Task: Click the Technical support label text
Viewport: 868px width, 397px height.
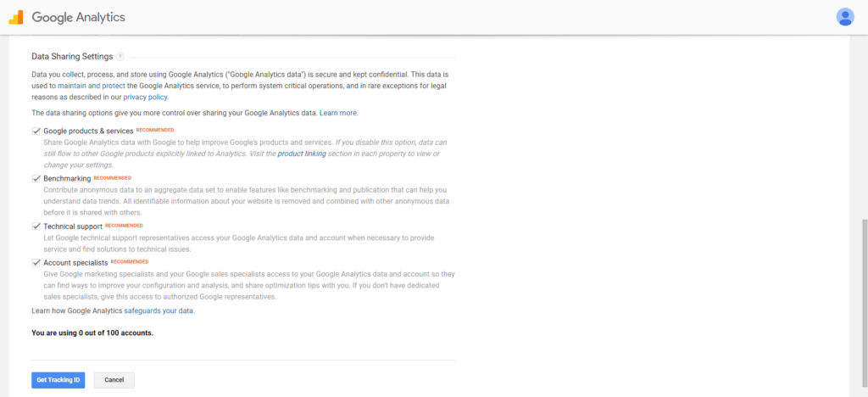Action: [x=73, y=226]
